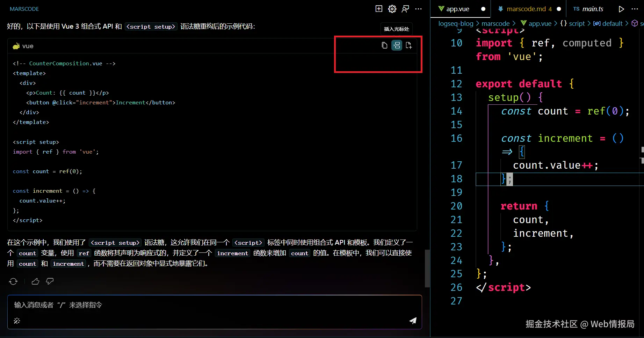Click the markdown icon on marscode.md tab

tap(501, 9)
